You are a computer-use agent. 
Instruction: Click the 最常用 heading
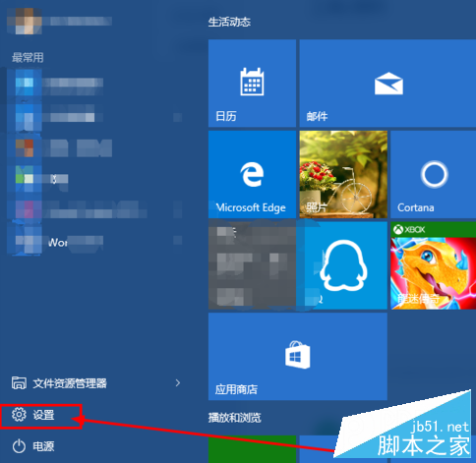click(x=28, y=58)
